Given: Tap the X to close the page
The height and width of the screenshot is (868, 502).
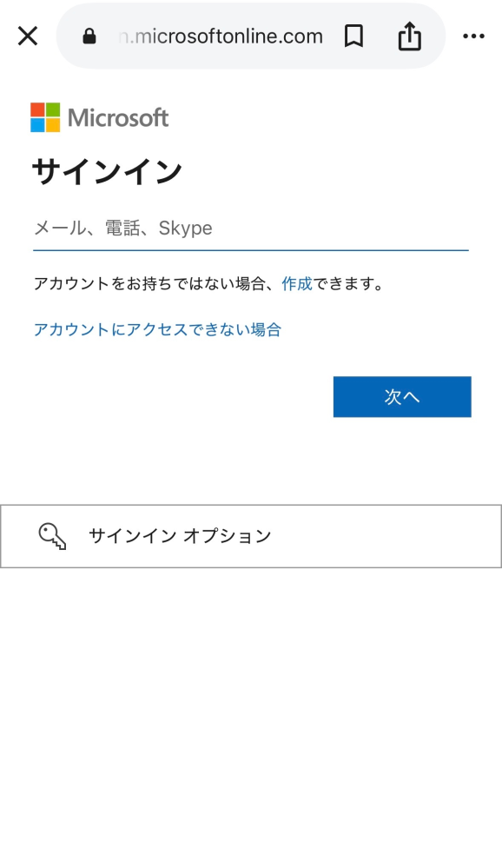Looking at the screenshot, I should [x=27, y=36].
